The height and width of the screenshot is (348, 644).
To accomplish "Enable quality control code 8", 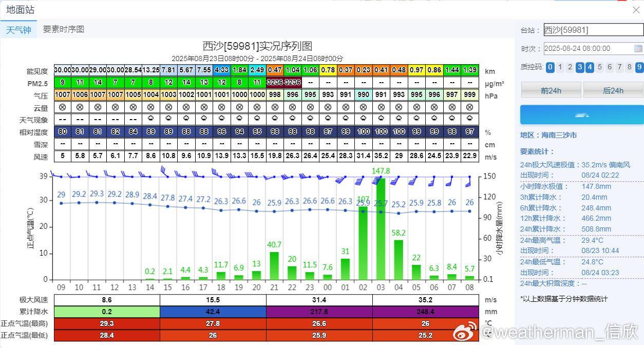I will pos(630,67).
